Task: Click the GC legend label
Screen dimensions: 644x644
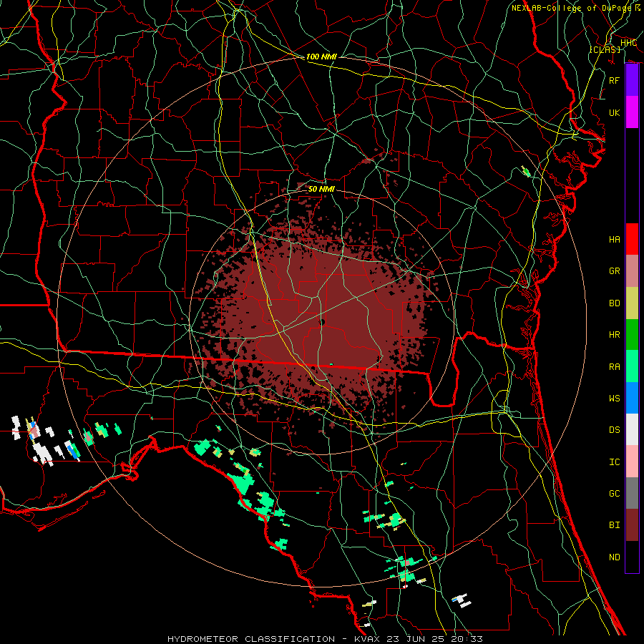Action: (x=615, y=494)
